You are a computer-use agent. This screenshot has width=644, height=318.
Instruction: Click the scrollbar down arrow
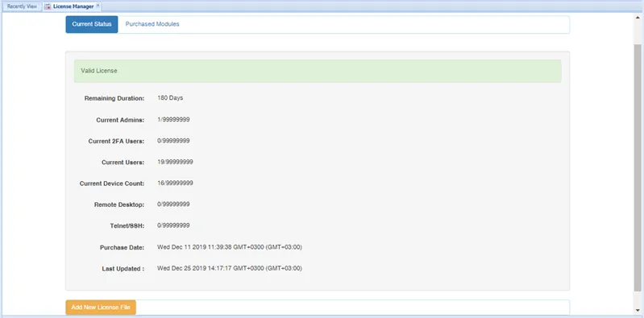[x=638, y=310]
